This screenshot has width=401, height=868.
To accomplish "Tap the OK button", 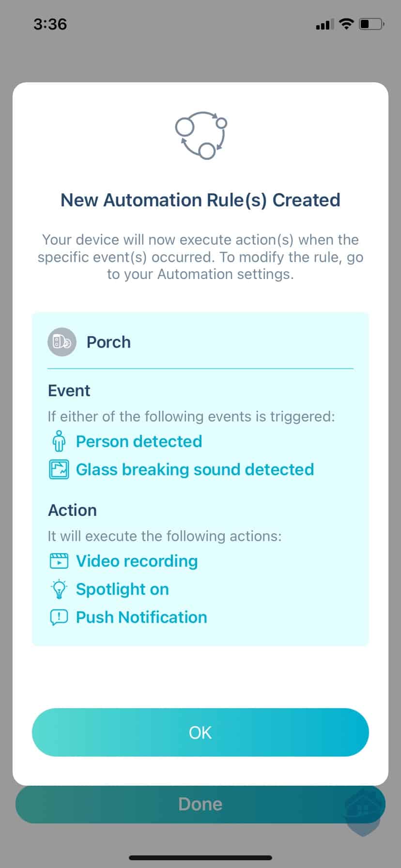I will 200,732.
